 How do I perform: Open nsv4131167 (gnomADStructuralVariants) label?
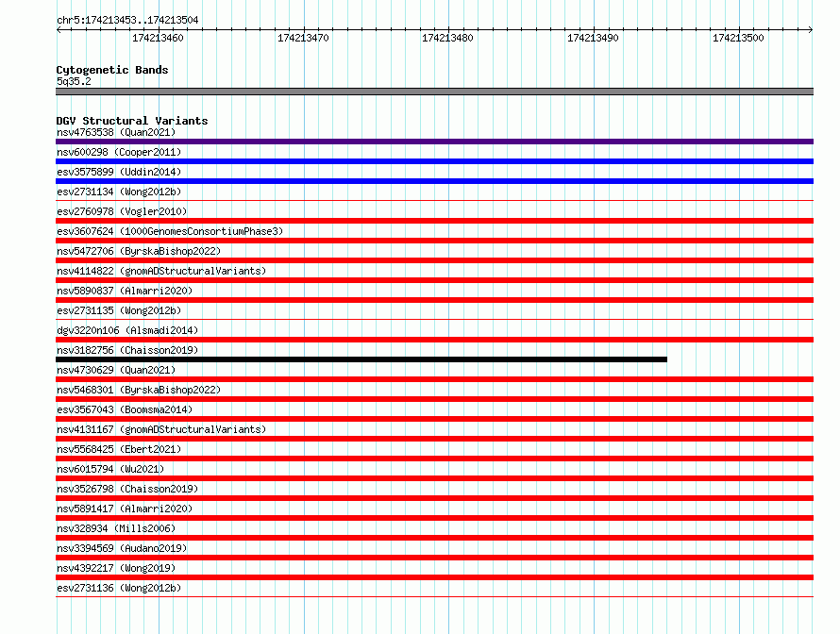point(161,429)
